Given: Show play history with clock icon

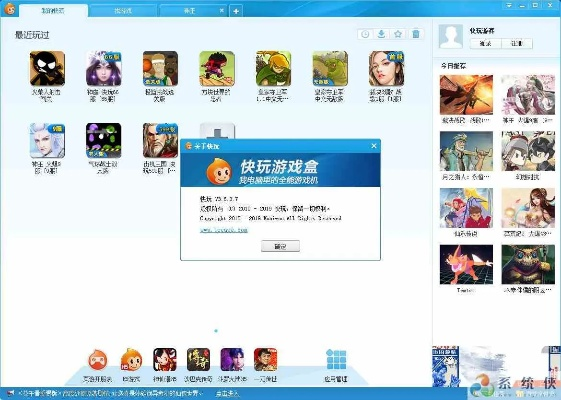Looking at the screenshot, I should coord(365,34).
